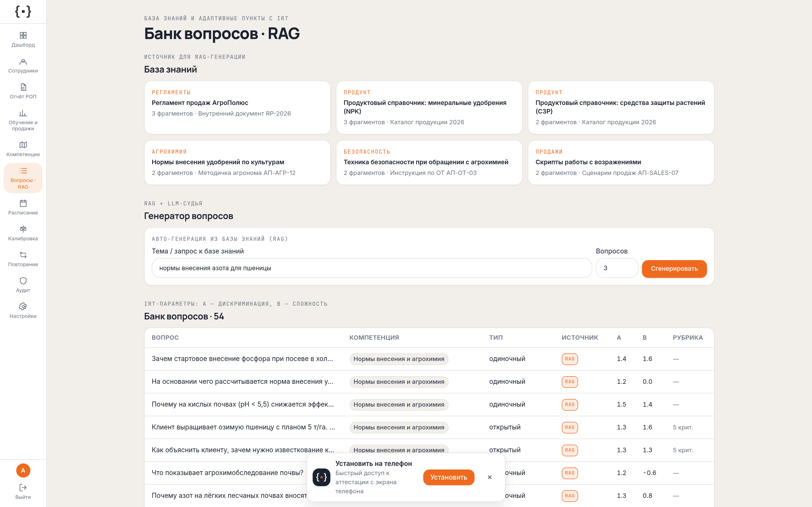Open the Дашборд sidebar icon

[23, 35]
